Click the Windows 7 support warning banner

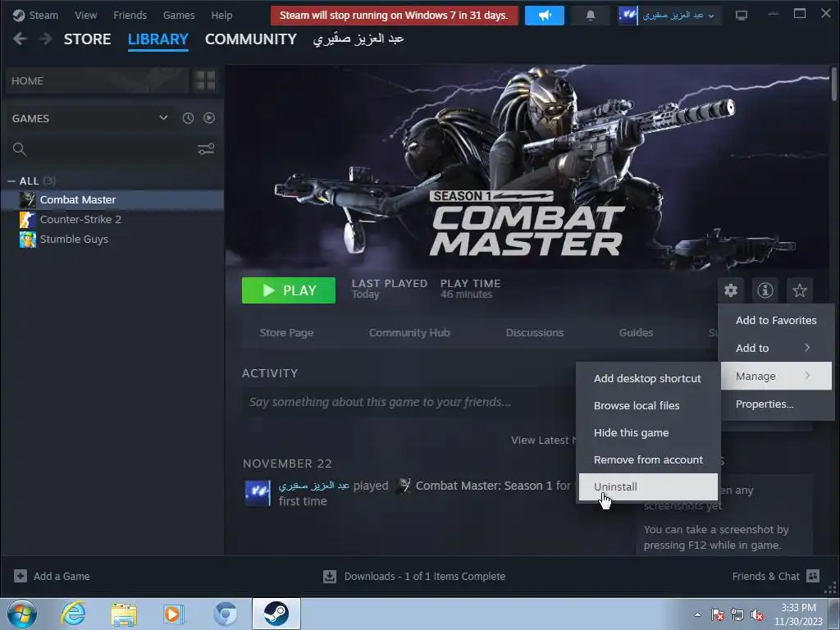coord(395,16)
